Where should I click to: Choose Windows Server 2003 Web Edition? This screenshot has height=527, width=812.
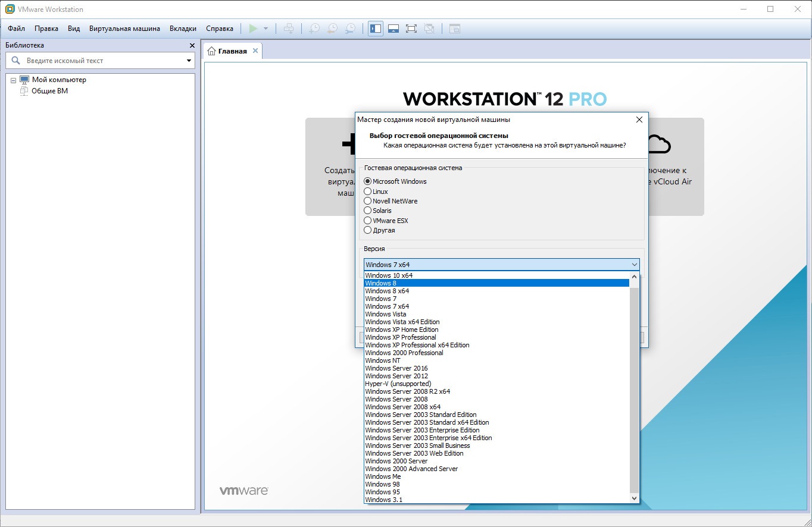pyautogui.click(x=496, y=453)
